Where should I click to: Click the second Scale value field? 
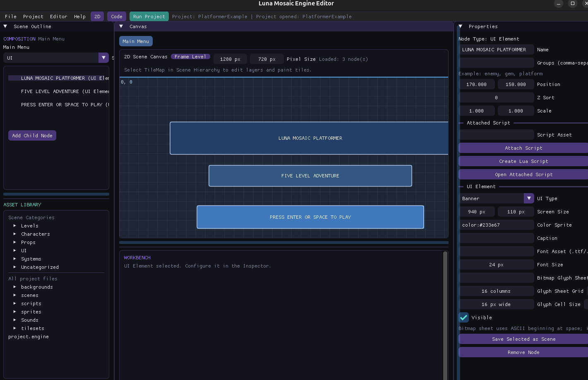coord(516,111)
